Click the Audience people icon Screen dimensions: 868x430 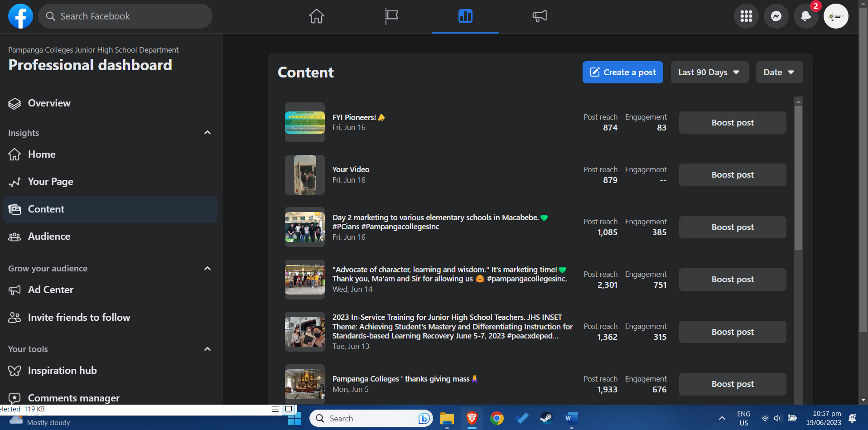pyautogui.click(x=14, y=237)
